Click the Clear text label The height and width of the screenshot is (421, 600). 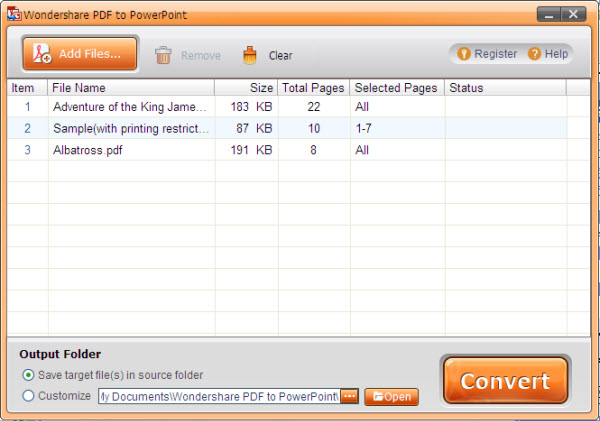point(280,55)
